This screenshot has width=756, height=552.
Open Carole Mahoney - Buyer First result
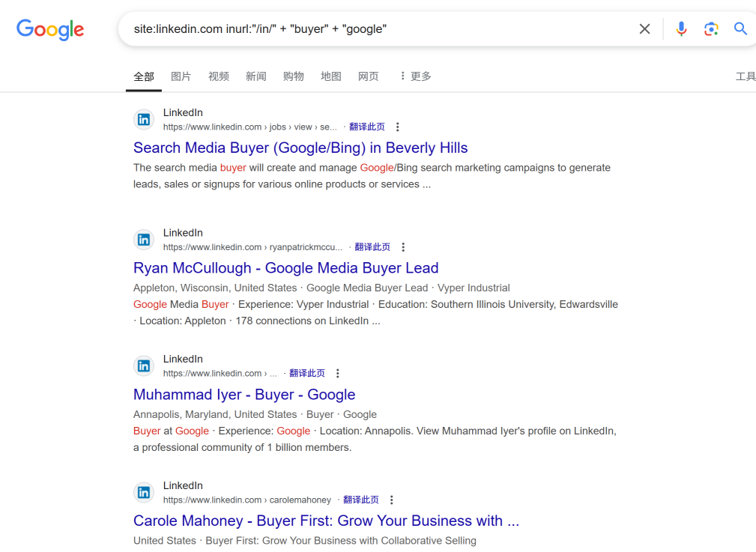[327, 521]
